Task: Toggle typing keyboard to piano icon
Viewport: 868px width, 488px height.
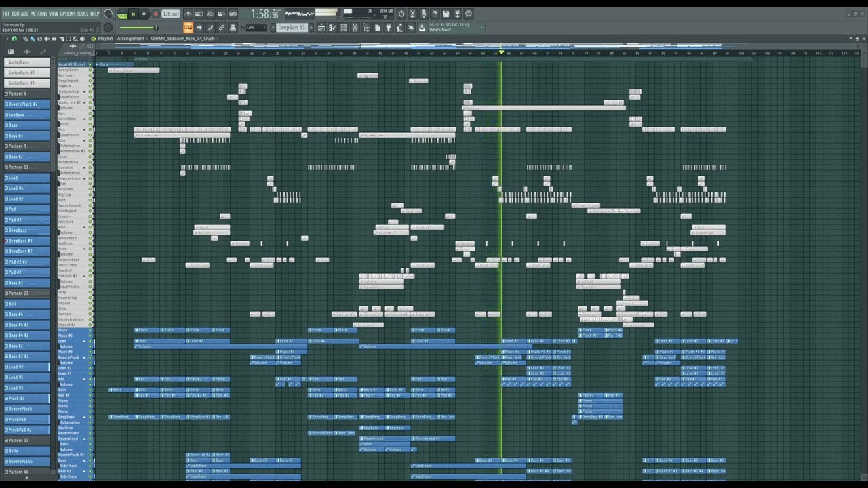Action: (188, 28)
